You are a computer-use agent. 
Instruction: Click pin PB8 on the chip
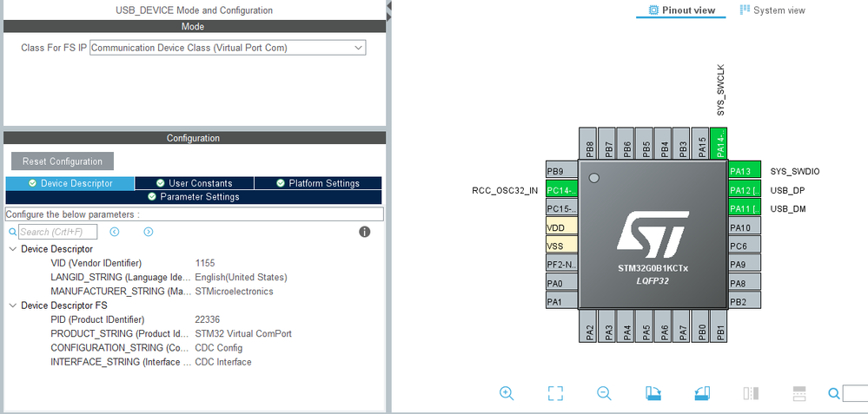(x=590, y=144)
